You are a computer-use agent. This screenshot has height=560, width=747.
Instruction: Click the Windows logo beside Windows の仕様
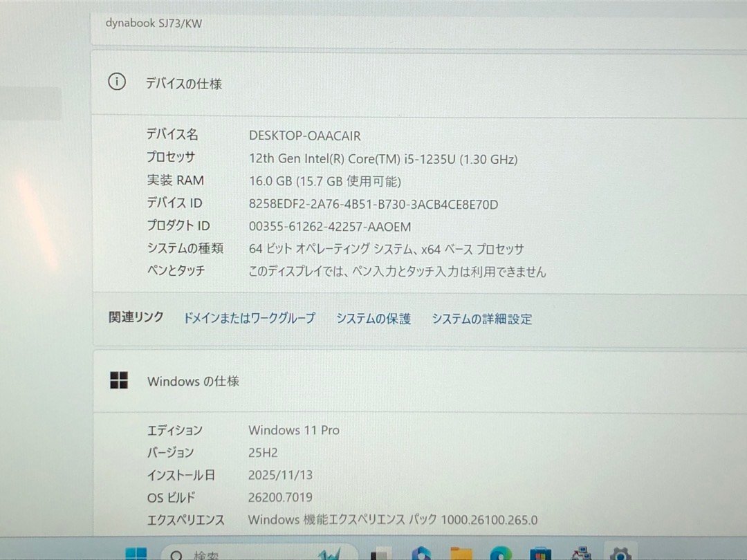click(x=119, y=380)
